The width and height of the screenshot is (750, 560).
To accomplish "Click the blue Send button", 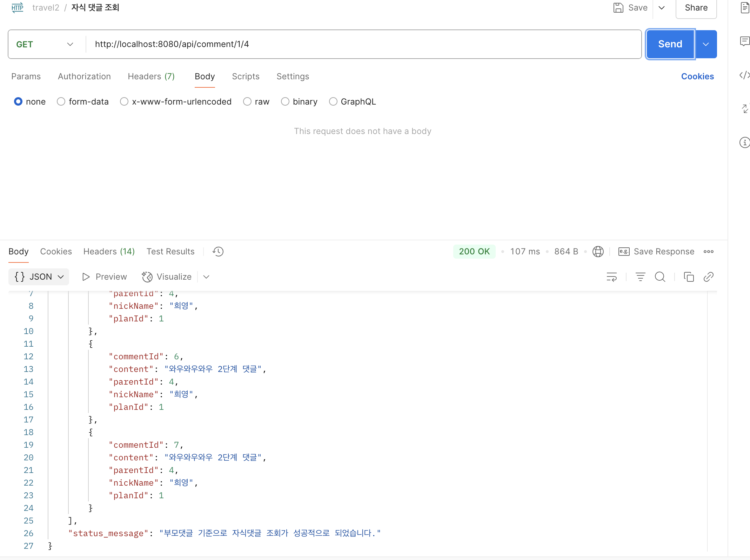I will click(670, 44).
